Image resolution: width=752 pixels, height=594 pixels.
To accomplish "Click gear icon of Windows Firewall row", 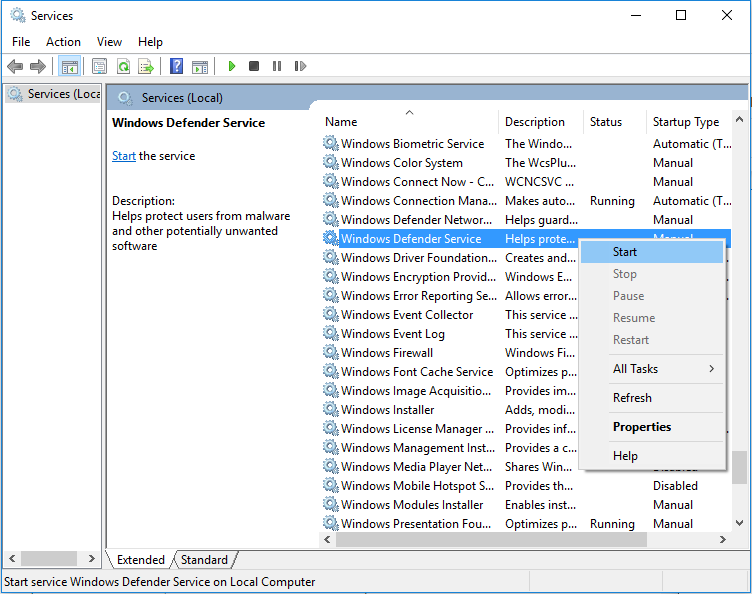I will [330, 352].
